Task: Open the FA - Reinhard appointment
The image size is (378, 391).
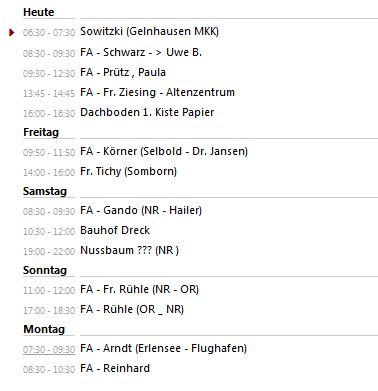Action: [115, 368]
